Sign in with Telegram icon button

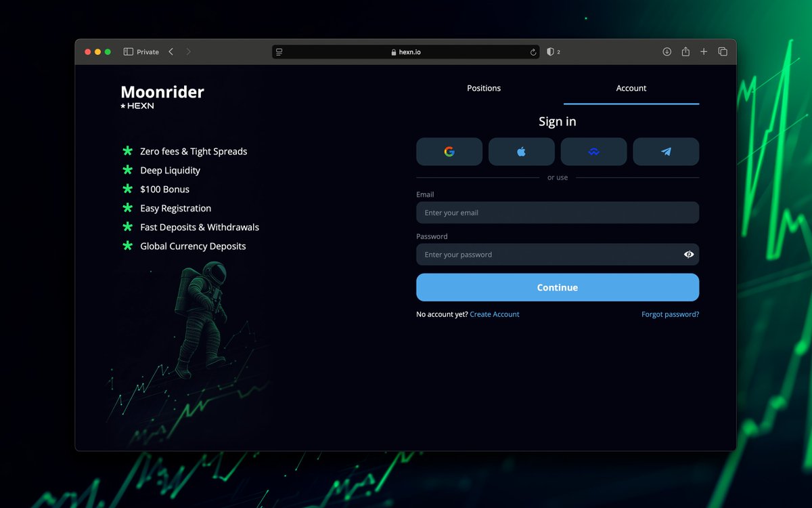click(x=666, y=152)
